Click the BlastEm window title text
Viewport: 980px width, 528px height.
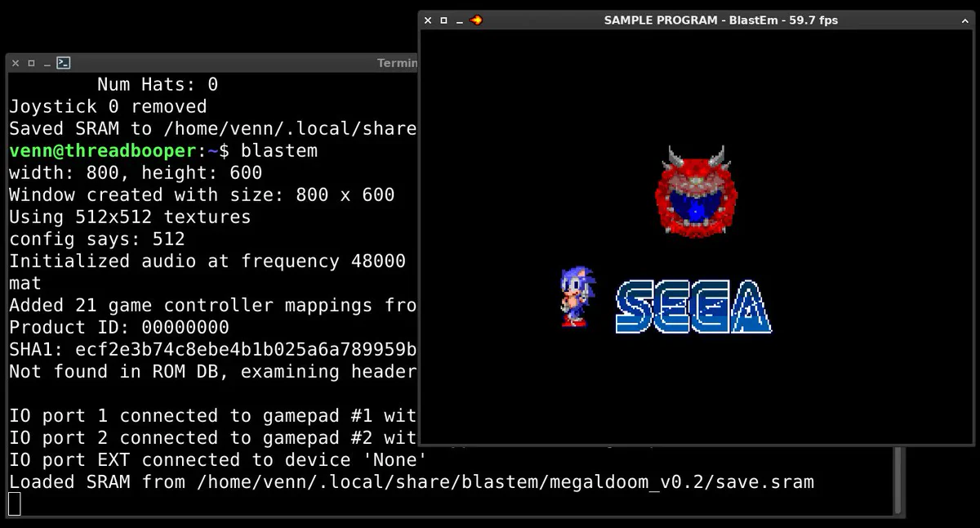721,20
